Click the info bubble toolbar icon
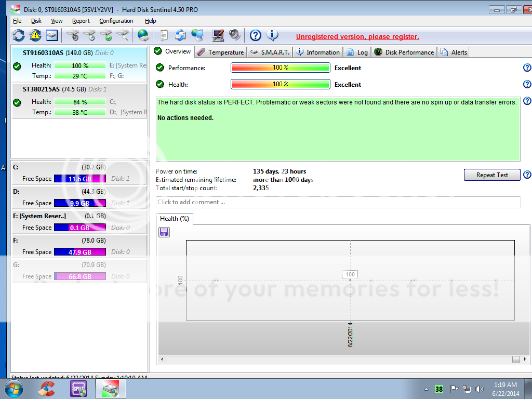This screenshot has height=399, width=532. pos(273,35)
